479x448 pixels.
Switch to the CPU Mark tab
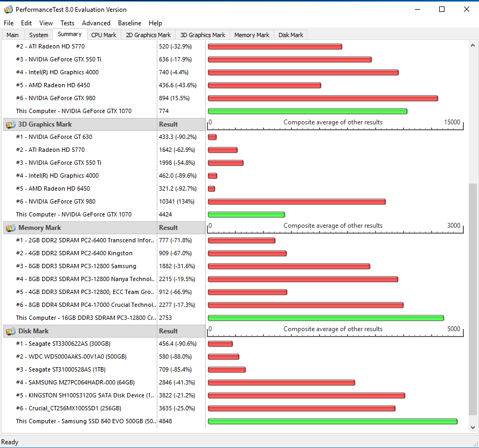[104, 35]
